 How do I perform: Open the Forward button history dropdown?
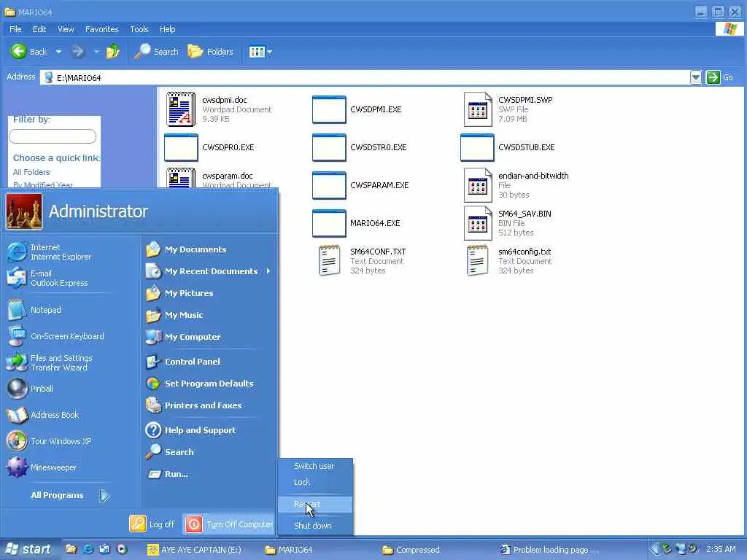pyautogui.click(x=96, y=52)
